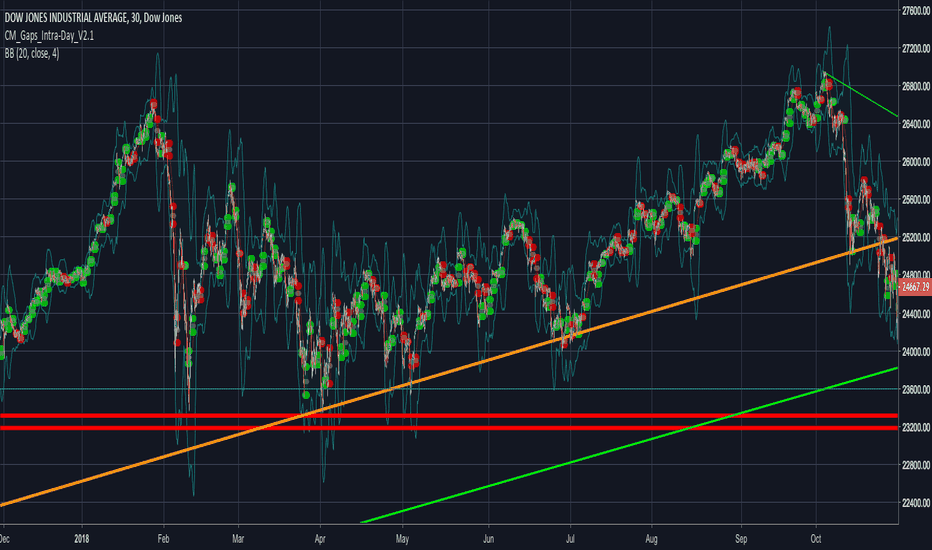Click the 26000.00 price axis label
932x550 pixels.
click(x=915, y=162)
